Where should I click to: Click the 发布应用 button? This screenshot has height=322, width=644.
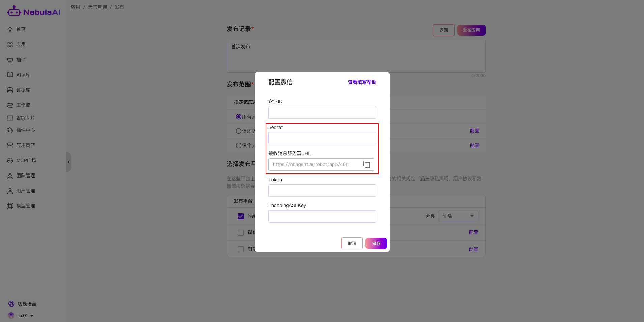[x=471, y=30]
